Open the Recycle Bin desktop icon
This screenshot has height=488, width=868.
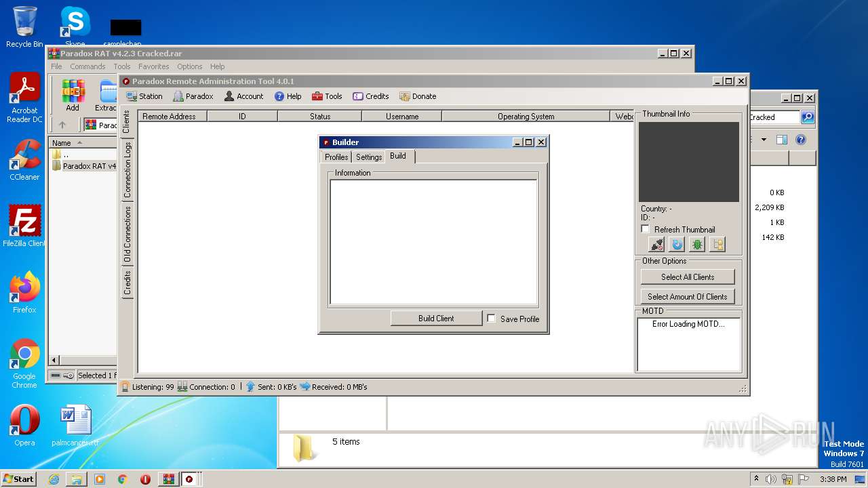(24, 27)
